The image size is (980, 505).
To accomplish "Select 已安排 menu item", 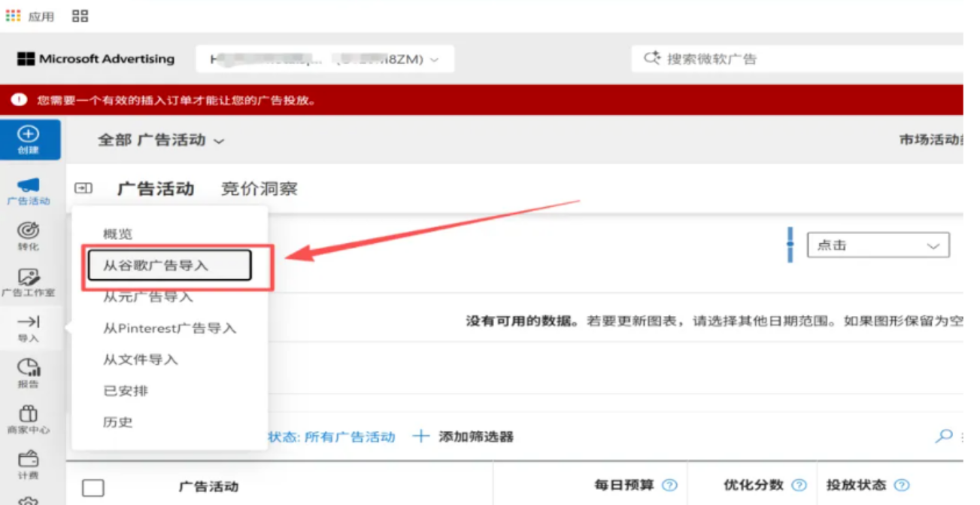I will click(x=126, y=391).
